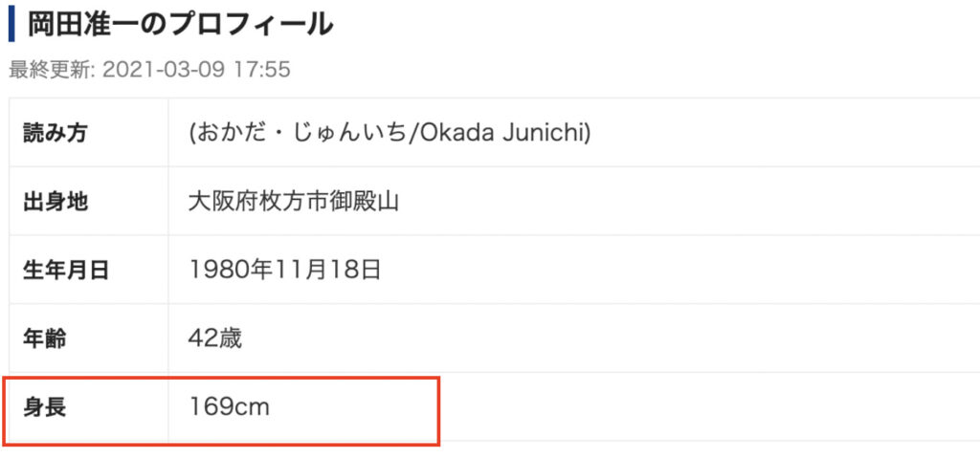Click the 1980年11月18日 birthdate value
The width and height of the screenshot is (980, 458).
[x=284, y=270]
